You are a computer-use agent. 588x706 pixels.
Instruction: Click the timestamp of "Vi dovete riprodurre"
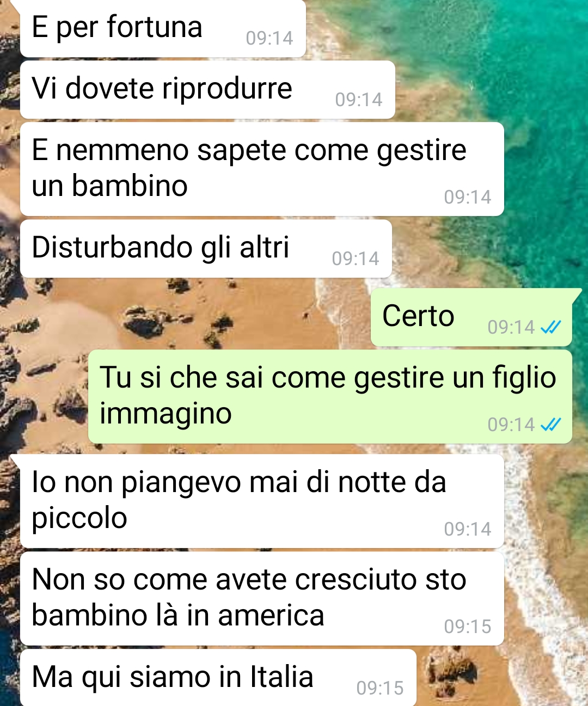pyautogui.click(x=359, y=100)
